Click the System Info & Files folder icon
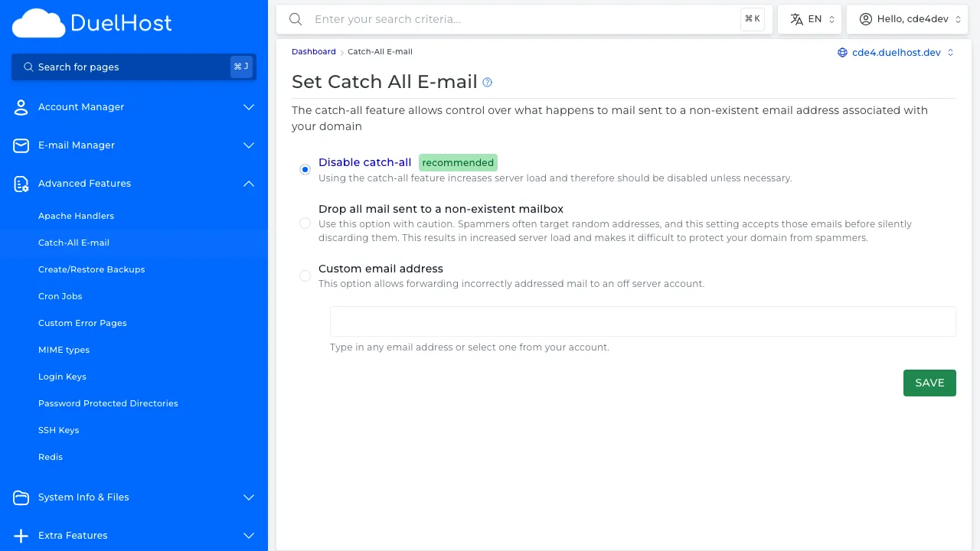Screen dimensions: 980x551 click(x=21, y=497)
